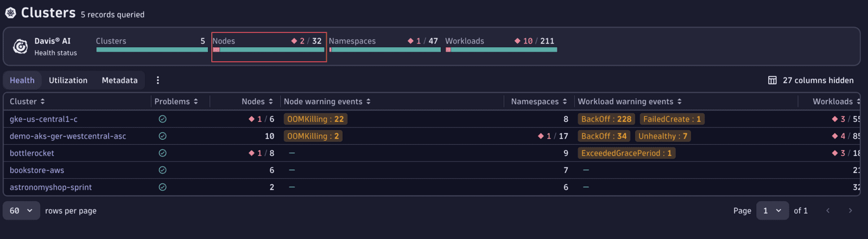The image size is (868, 239).
Task: Open demo-aks-ger-westcentral-asc cluster link
Action: click(x=68, y=136)
